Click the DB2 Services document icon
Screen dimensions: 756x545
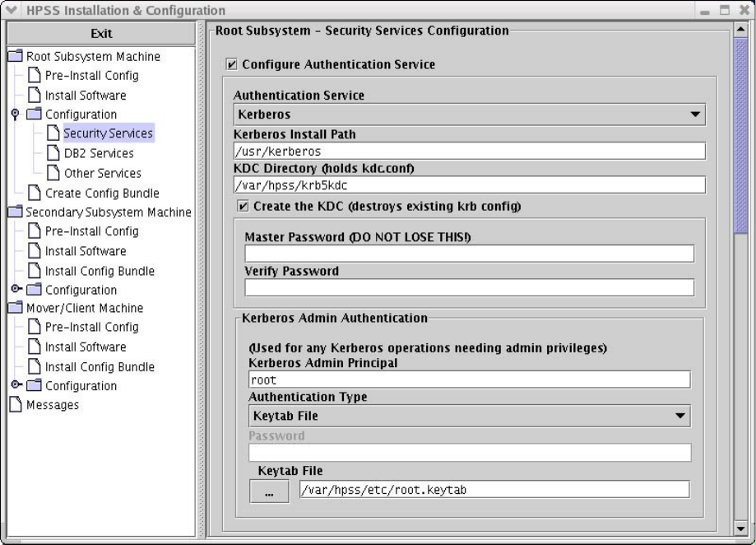53,153
